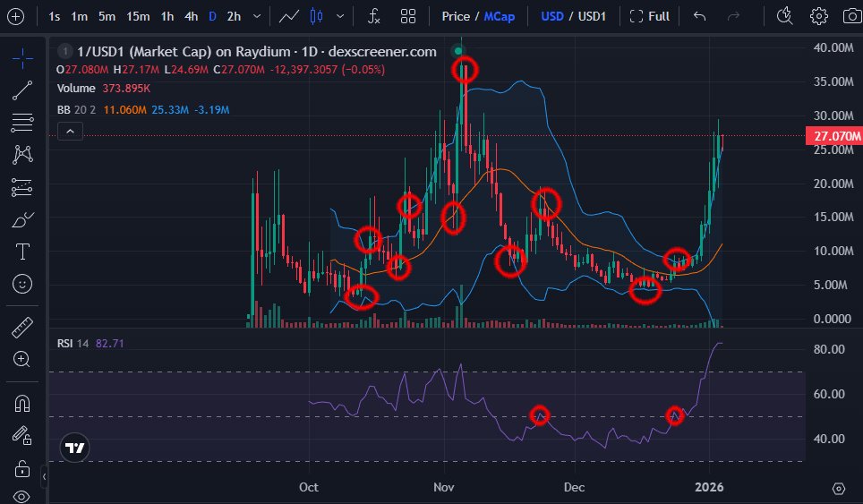Open forecasting and measurement tools
Screen dimensions: 863x504
[22, 188]
